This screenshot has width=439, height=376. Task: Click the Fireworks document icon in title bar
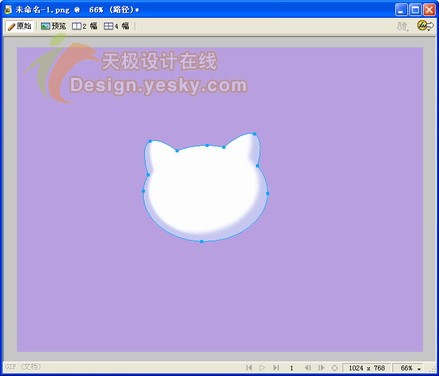[x=8, y=9]
